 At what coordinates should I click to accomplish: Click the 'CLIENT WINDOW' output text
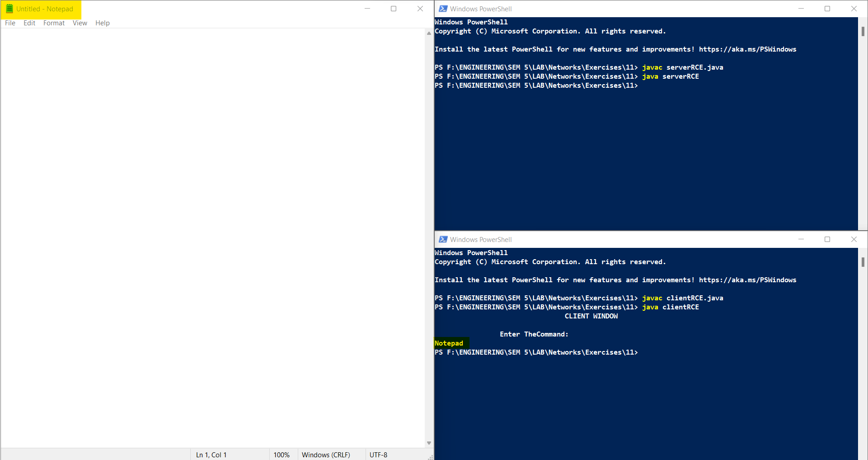pos(591,316)
